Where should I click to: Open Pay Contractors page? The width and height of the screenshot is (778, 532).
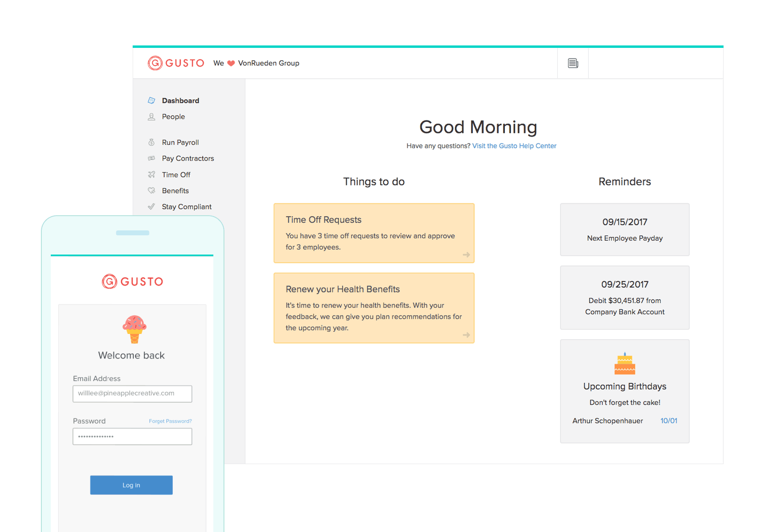pos(188,158)
